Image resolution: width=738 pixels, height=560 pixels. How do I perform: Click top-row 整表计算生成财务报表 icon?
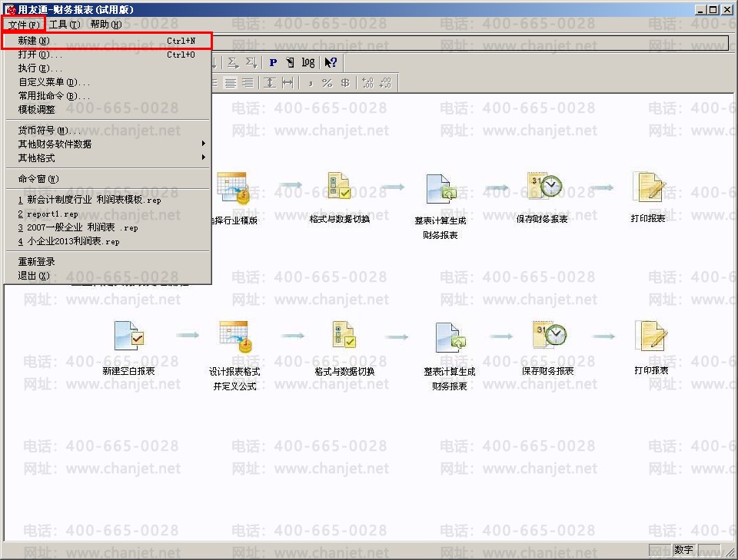click(x=441, y=188)
